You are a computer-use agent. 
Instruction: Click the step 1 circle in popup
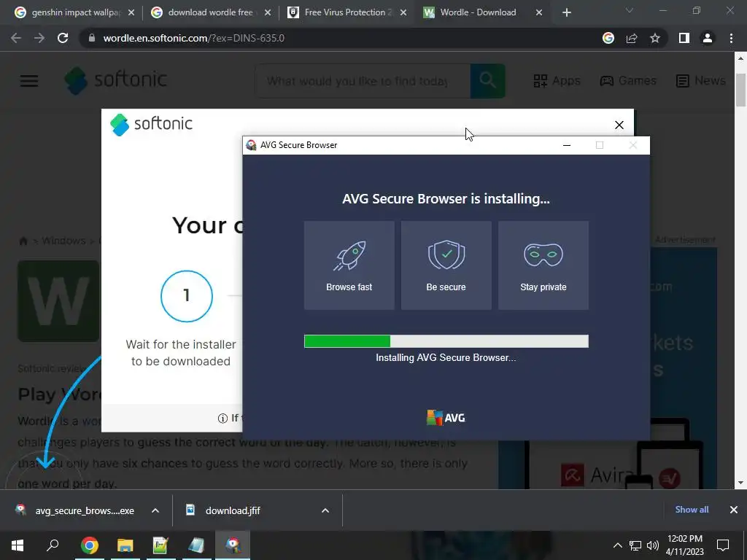point(186,296)
